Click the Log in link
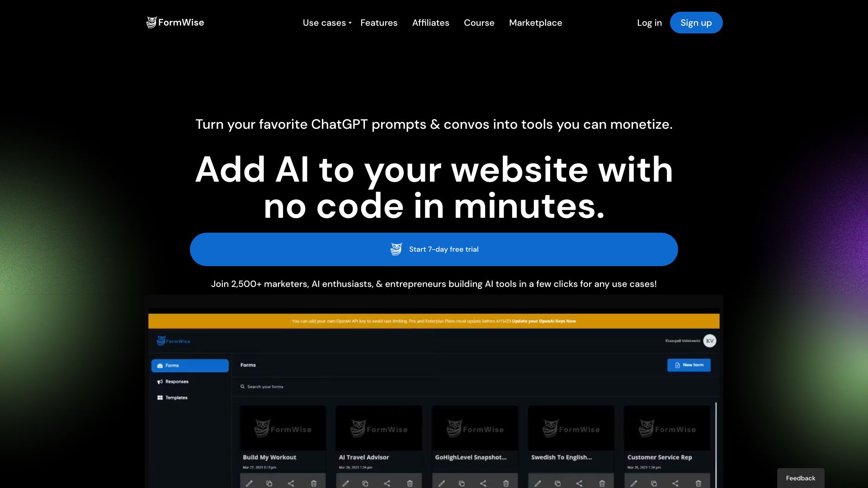The width and height of the screenshot is (868, 488). (649, 22)
